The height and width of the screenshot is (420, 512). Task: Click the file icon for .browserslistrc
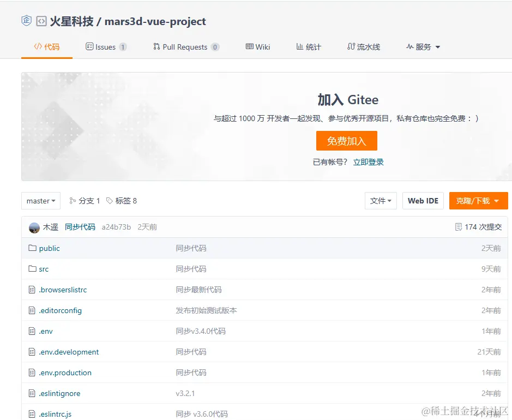(x=32, y=290)
